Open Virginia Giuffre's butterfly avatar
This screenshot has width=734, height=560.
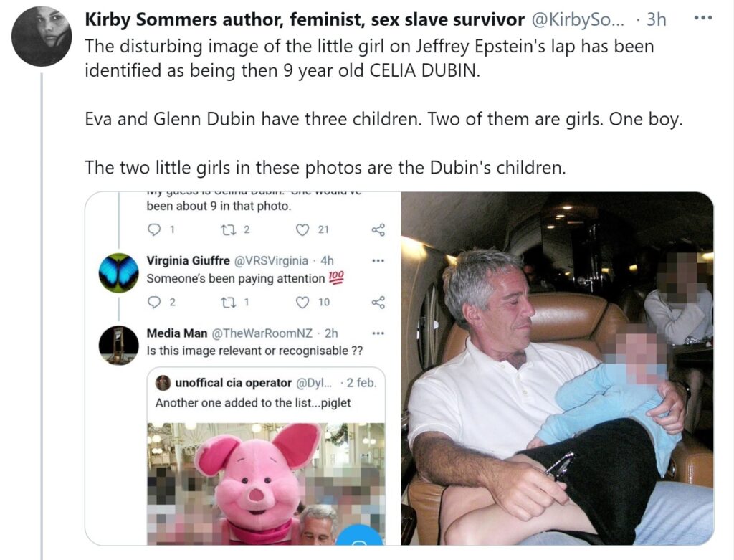119,273
